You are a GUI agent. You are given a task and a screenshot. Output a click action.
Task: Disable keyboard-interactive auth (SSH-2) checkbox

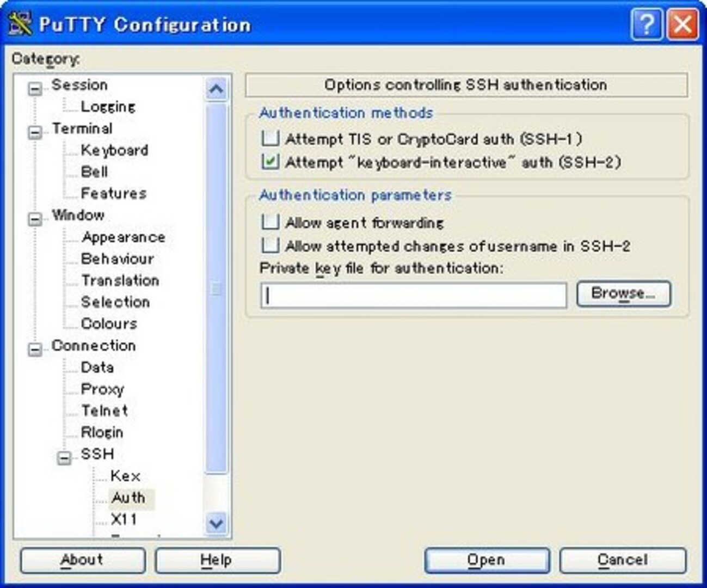point(270,162)
